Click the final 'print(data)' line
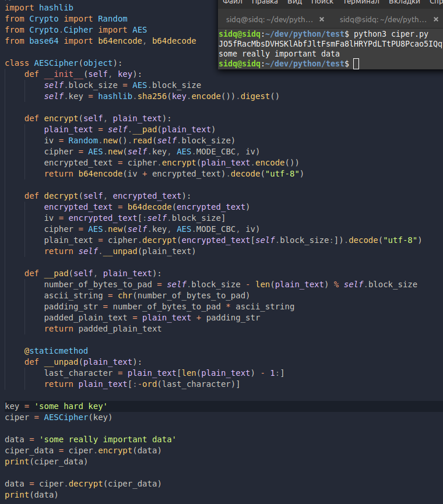443x504 pixels. click(x=31, y=495)
